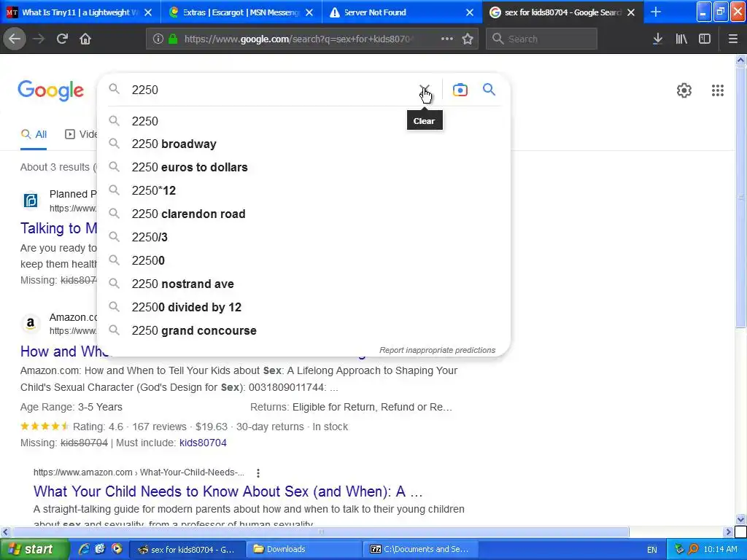Click the vertical scrollbar up arrow
The width and height of the screenshot is (747, 560).
click(x=740, y=60)
